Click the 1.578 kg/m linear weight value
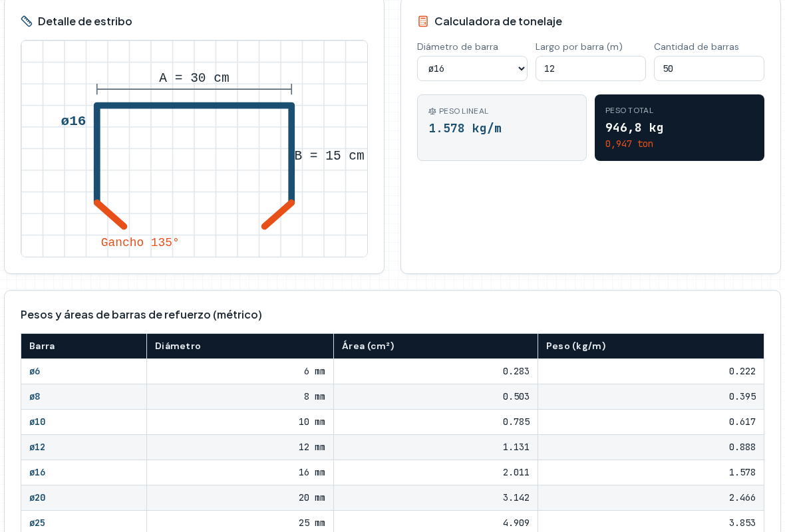 (465, 128)
